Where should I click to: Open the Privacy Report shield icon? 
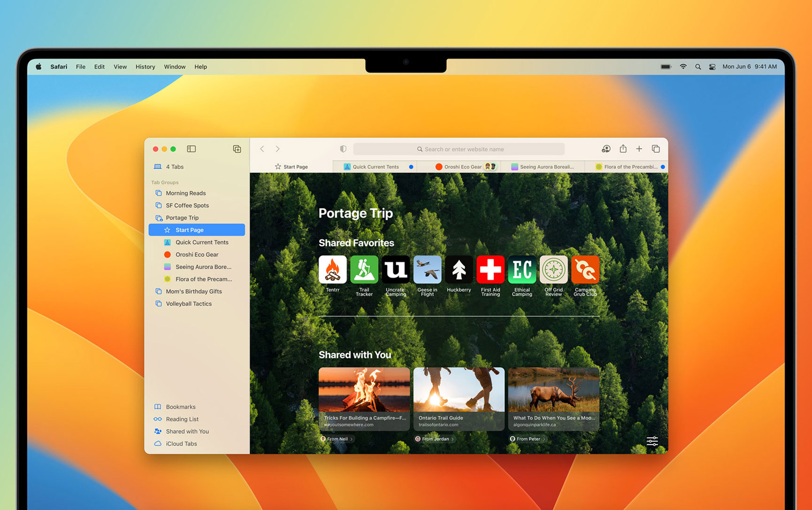point(343,149)
